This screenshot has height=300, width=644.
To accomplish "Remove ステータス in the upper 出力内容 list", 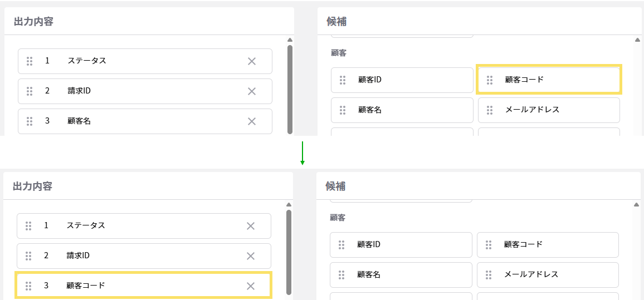I will 251,61.
